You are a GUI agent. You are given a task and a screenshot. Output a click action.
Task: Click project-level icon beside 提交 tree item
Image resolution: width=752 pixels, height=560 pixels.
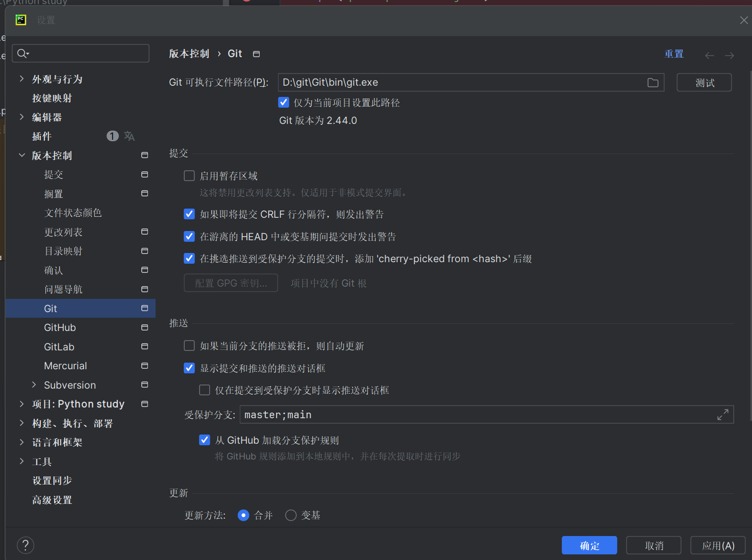(x=145, y=174)
